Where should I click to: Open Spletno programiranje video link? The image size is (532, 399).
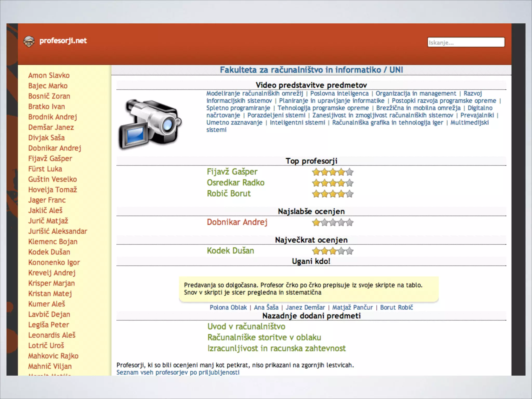pyautogui.click(x=238, y=108)
